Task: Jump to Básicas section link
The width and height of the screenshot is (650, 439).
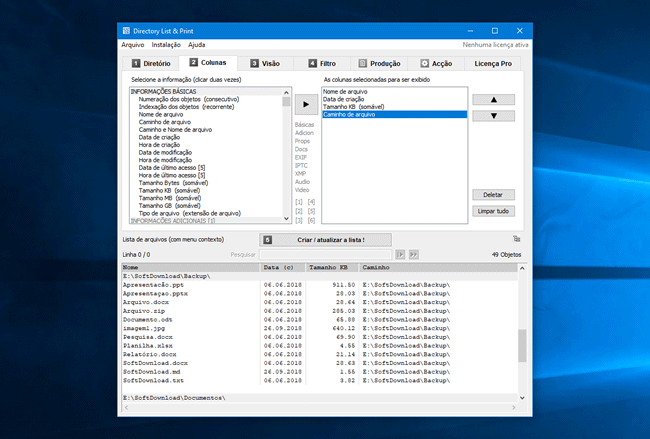Action: (304, 125)
